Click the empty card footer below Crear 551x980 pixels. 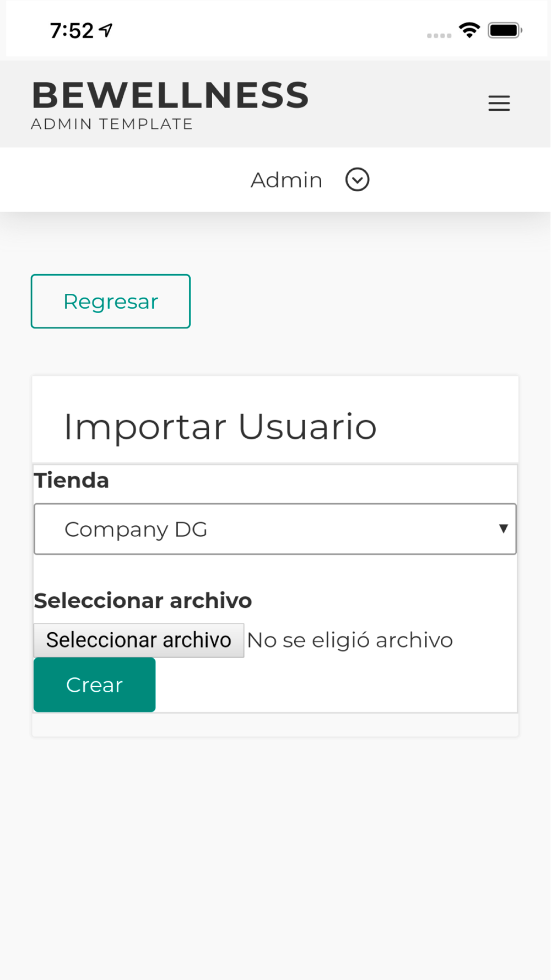pyautogui.click(x=275, y=725)
